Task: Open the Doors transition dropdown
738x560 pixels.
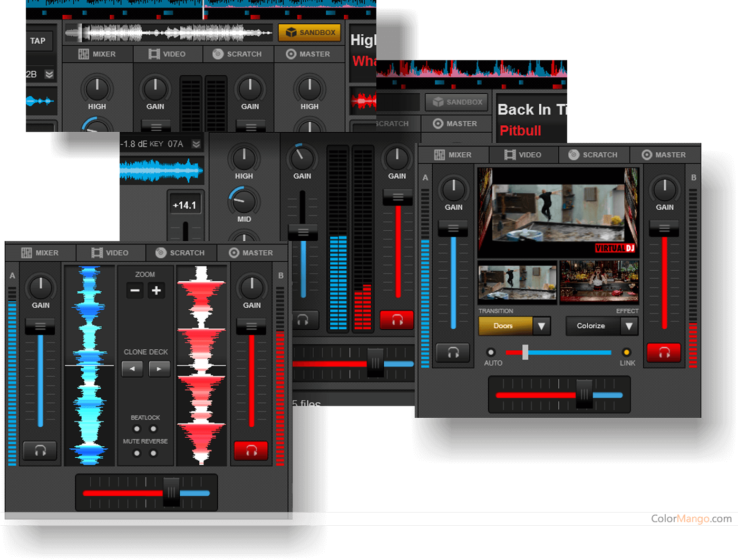Action: 541,326
